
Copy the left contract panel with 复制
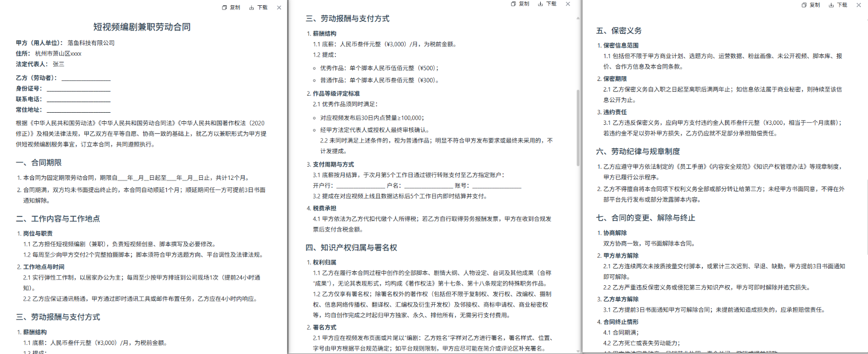point(231,7)
